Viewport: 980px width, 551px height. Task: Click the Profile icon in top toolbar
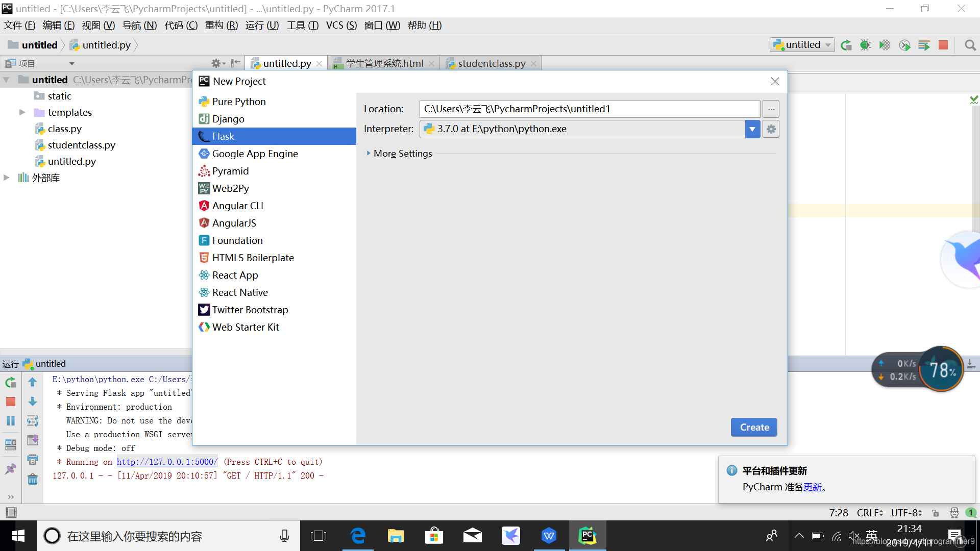(904, 45)
